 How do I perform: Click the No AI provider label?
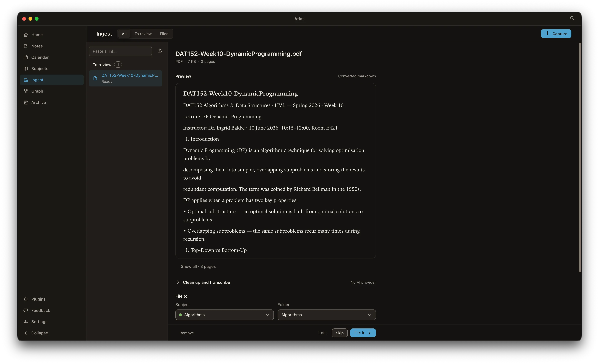(x=363, y=282)
